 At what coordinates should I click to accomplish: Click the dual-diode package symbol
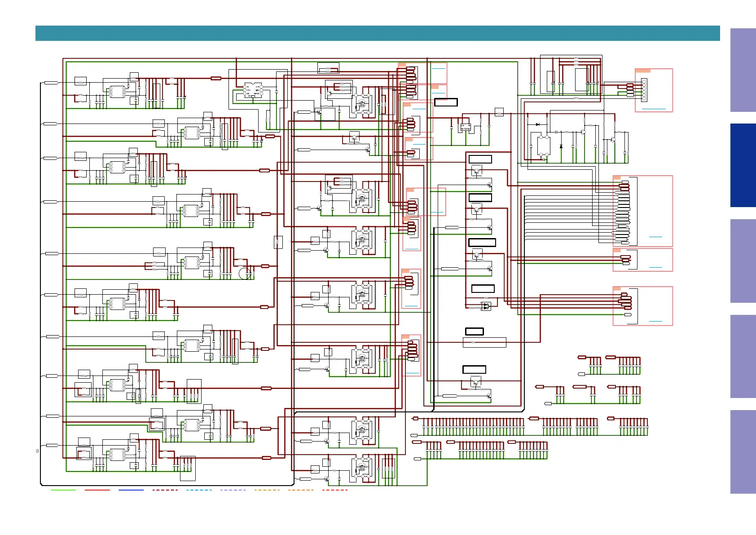pos(486,306)
